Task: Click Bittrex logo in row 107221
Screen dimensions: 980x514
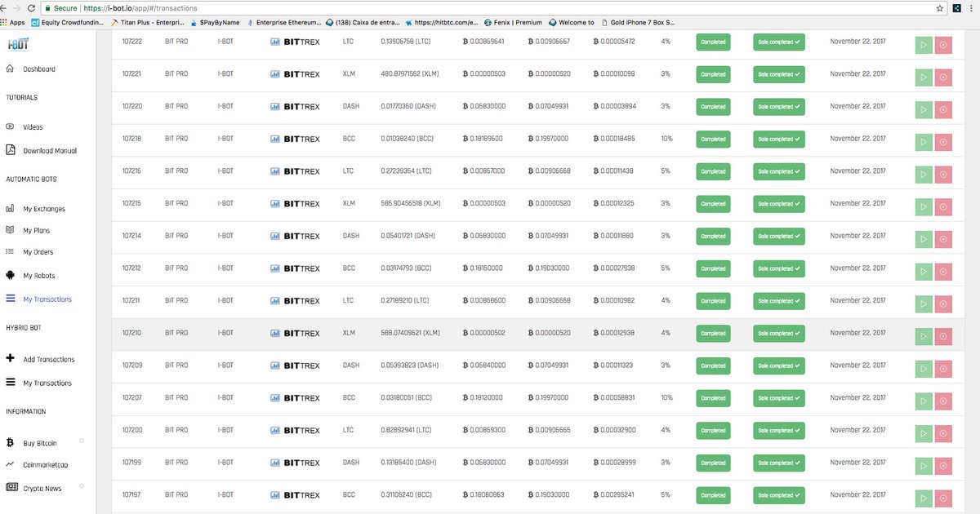Action: click(x=295, y=74)
